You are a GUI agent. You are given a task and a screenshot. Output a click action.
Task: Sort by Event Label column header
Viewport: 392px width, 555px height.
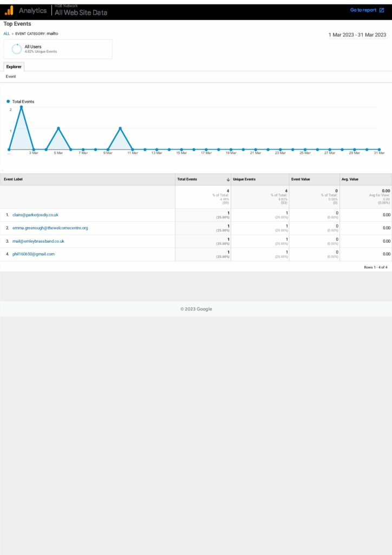pos(14,179)
